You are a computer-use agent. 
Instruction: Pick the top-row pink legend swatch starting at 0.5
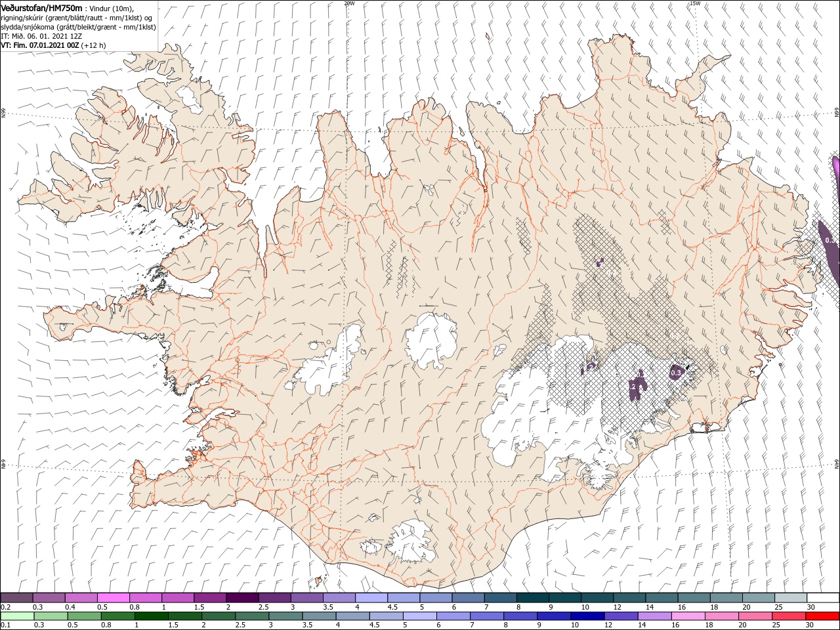114,597
